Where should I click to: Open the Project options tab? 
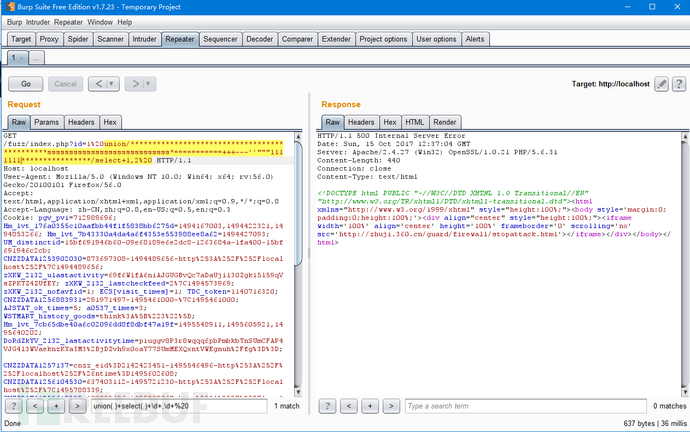click(383, 39)
